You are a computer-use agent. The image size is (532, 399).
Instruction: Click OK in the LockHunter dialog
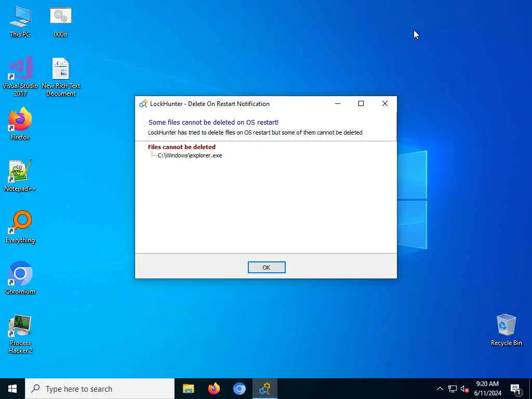click(267, 268)
